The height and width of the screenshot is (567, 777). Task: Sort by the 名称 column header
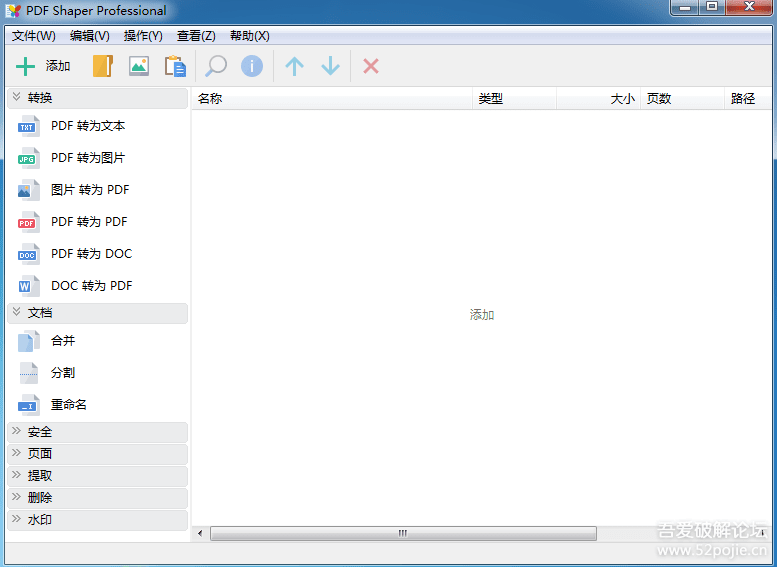tap(332, 99)
